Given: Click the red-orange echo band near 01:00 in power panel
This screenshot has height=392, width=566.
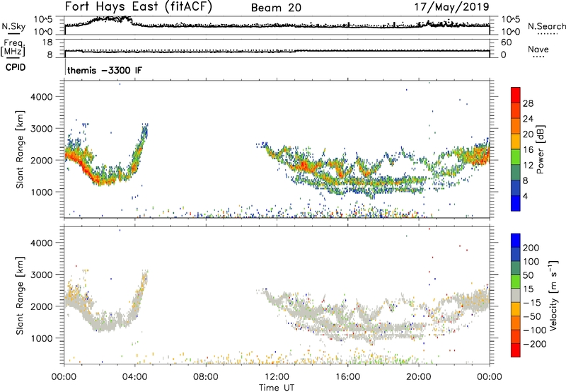Looking at the screenshot, I should click(x=82, y=166).
